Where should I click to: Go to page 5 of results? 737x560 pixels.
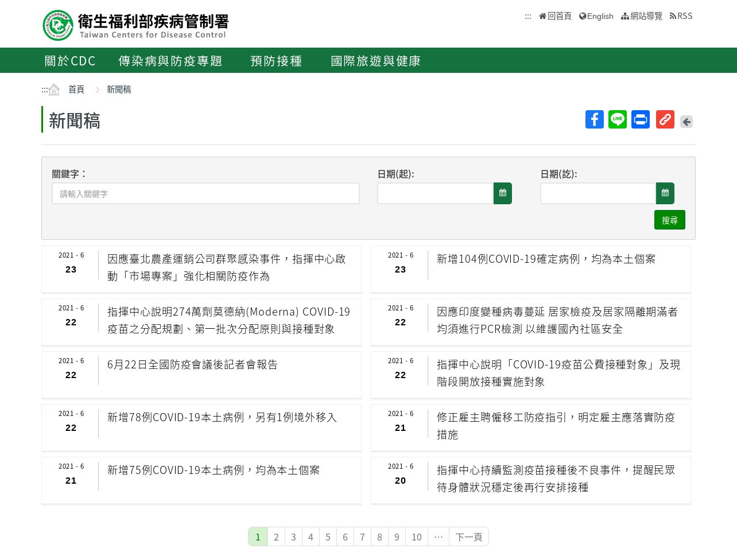(x=328, y=536)
